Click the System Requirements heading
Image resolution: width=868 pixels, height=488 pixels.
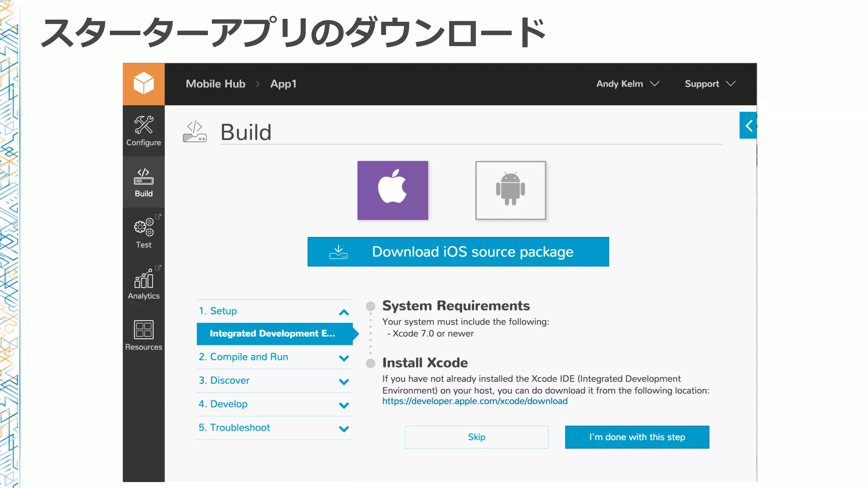456,306
